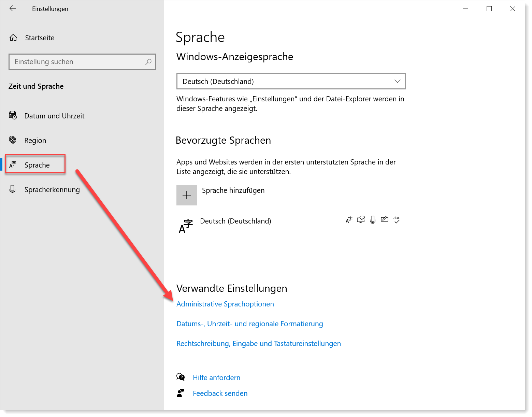Switch to the Region settings page

pos(35,141)
